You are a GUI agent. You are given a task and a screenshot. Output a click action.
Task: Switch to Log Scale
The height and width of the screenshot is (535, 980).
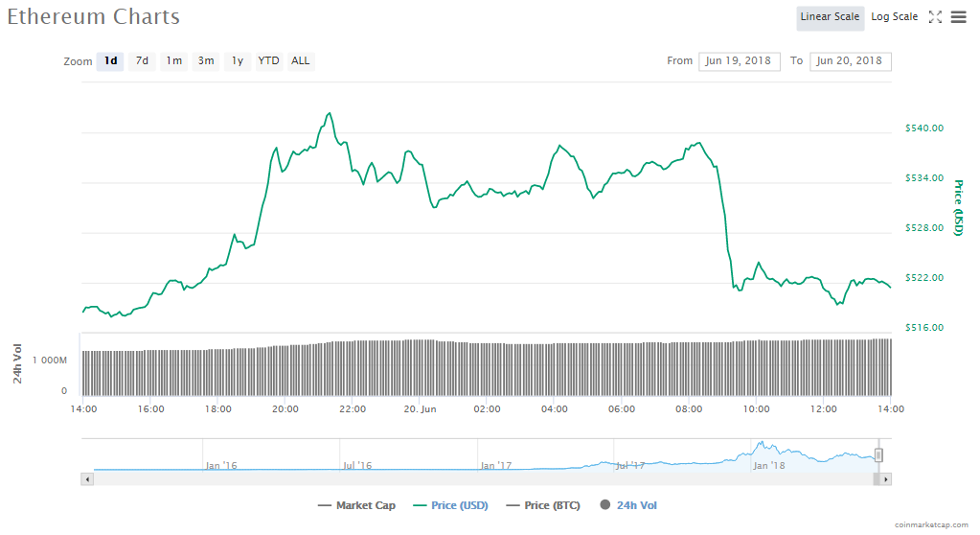point(894,17)
